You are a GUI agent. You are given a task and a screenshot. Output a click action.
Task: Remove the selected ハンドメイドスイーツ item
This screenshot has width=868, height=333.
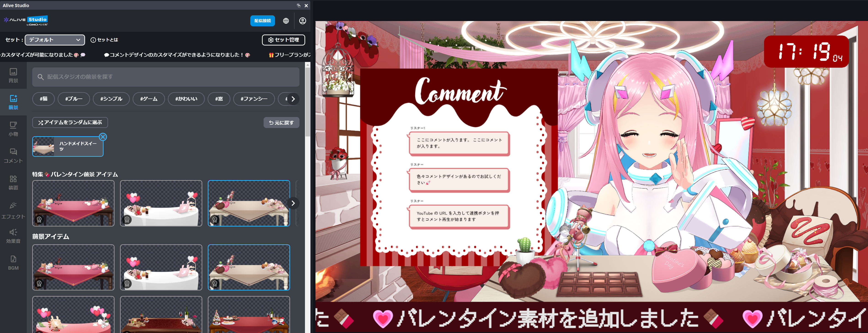click(x=103, y=137)
